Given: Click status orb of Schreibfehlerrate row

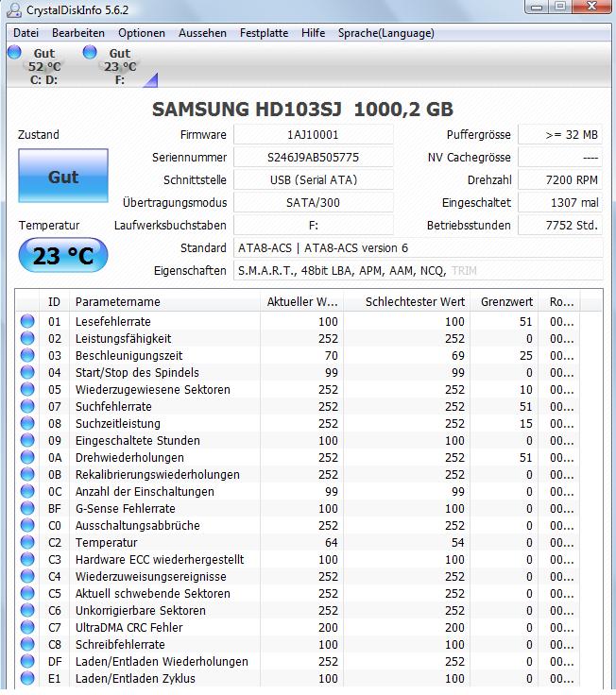Looking at the screenshot, I should coord(27,644).
